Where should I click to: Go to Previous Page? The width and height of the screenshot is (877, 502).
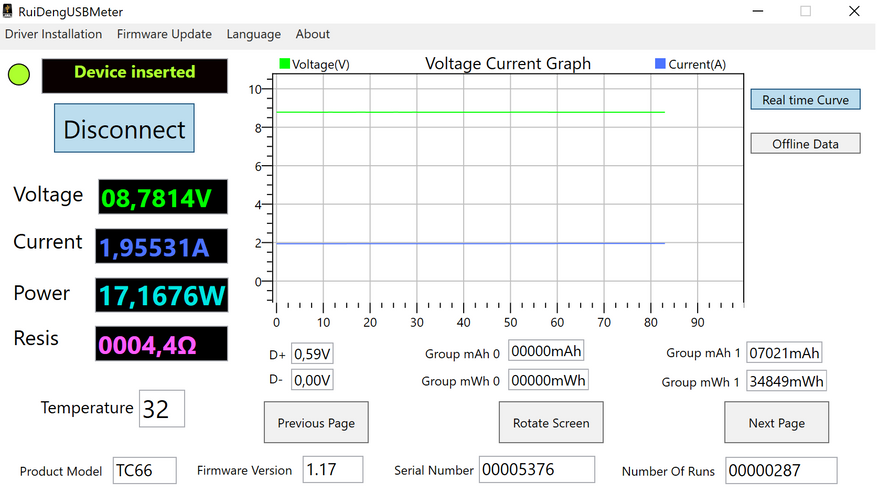[x=316, y=423]
